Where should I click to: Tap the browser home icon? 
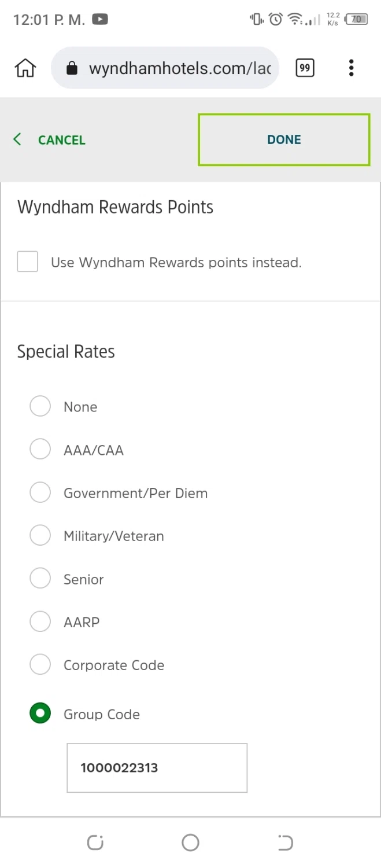[25, 68]
